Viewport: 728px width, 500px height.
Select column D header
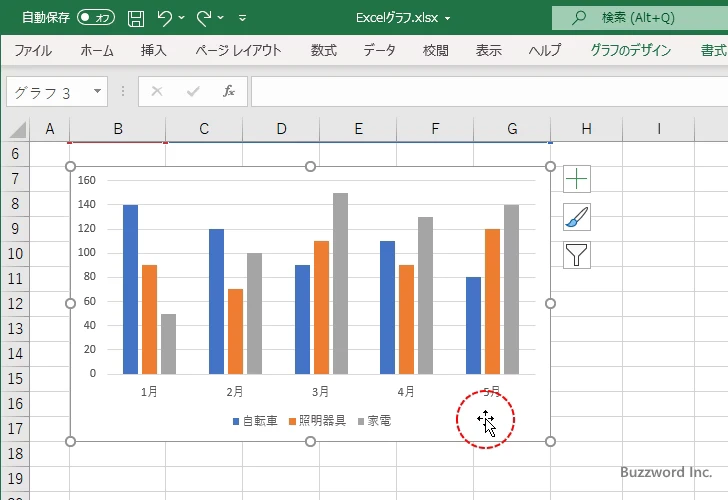[x=281, y=129]
